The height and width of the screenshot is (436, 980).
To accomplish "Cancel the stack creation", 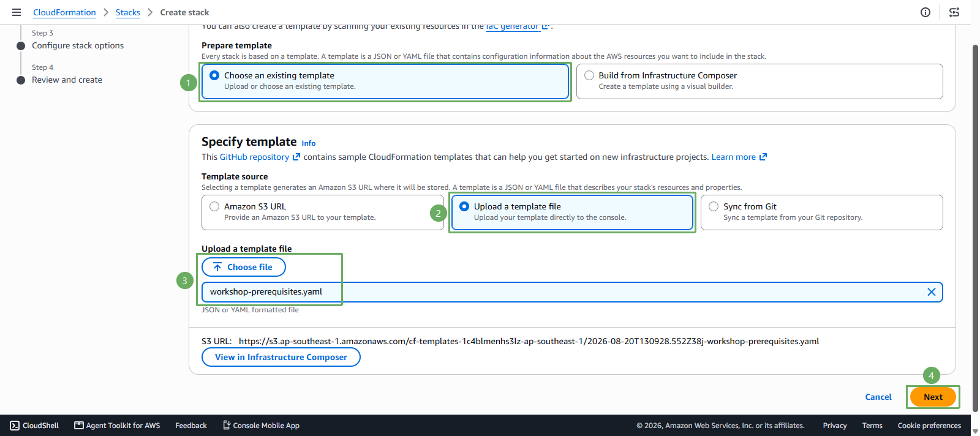I will (x=878, y=397).
